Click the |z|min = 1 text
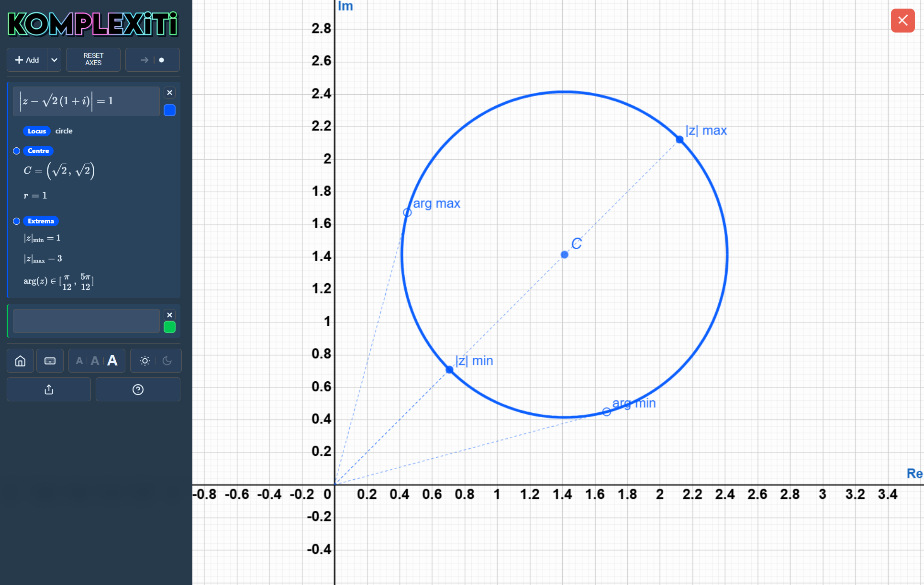 (42, 238)
